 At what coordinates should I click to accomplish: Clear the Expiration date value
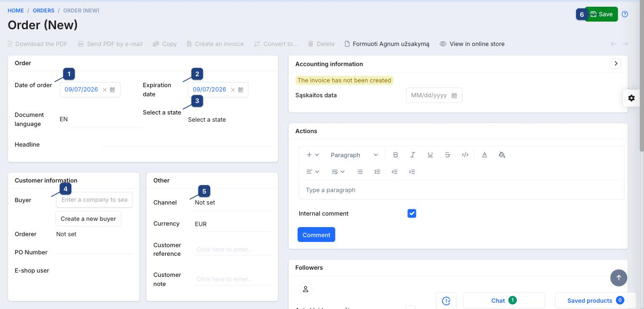(233, 90)
